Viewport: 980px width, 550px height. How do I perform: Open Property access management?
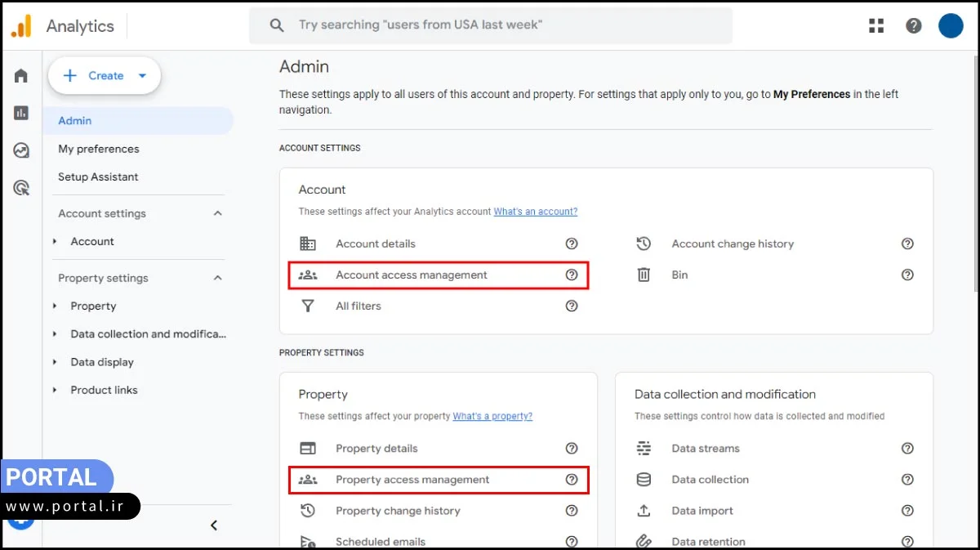coord(412,480)
